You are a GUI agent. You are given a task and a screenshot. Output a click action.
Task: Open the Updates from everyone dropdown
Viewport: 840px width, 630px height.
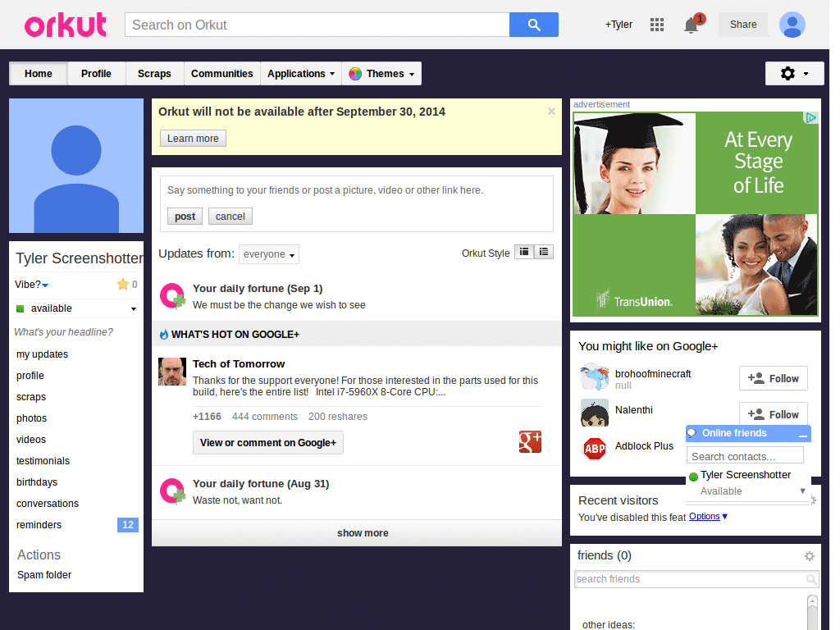[x=269, y=254]
